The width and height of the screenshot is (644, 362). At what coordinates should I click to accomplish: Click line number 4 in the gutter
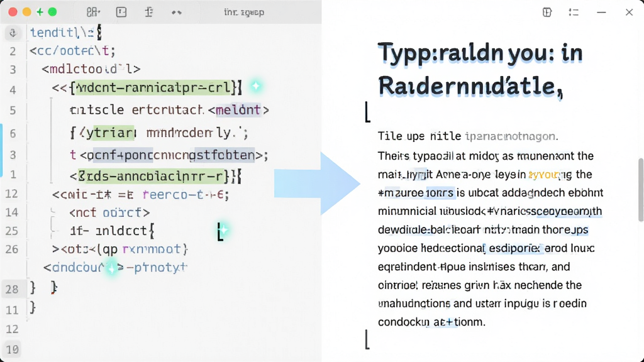[13, 90]
